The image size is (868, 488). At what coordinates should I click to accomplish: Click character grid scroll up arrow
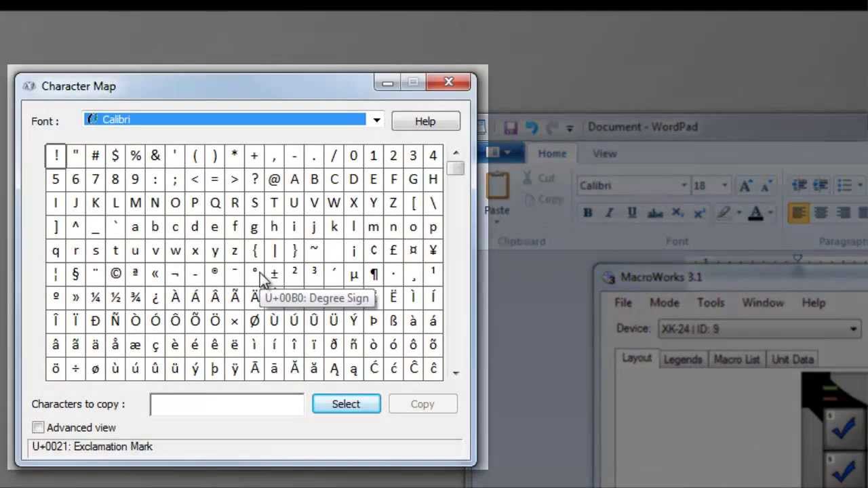tap(456, 152)
